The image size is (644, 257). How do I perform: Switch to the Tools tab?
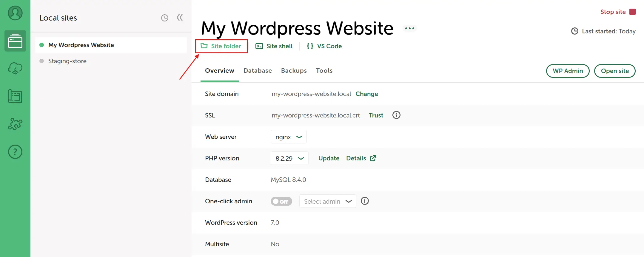coord(324,71)
